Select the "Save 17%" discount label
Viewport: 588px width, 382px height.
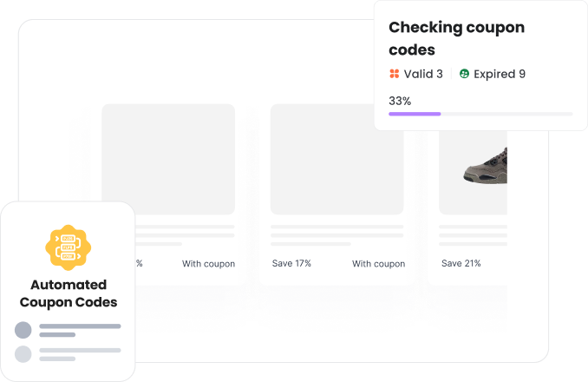pyautogui.click(x=291, y=264)
